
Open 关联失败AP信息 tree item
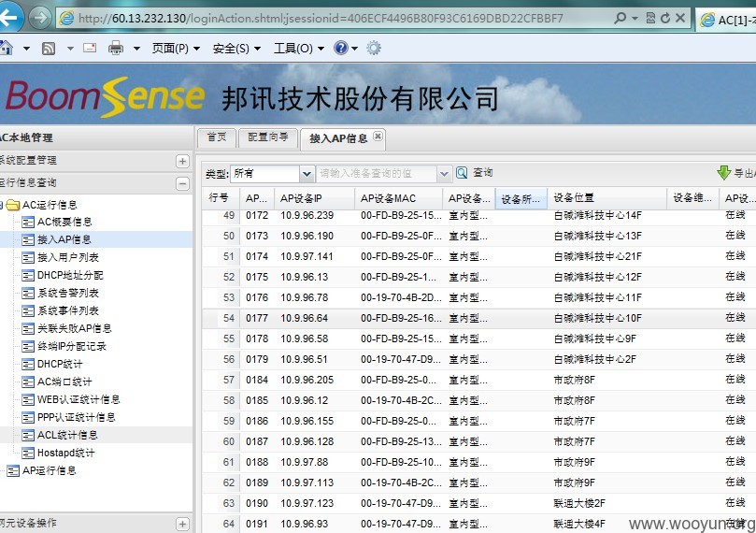(74, 329)
